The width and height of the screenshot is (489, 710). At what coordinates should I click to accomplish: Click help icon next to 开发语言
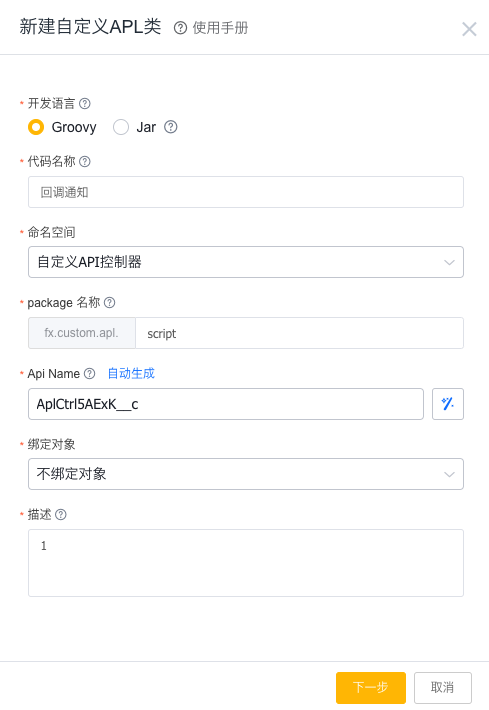coord(85,104)
